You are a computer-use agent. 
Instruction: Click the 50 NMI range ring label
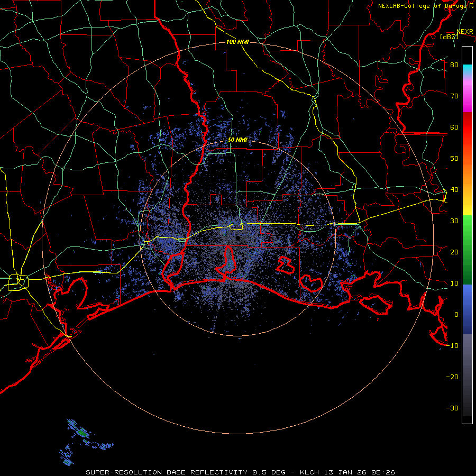click(x=237, y=140)
